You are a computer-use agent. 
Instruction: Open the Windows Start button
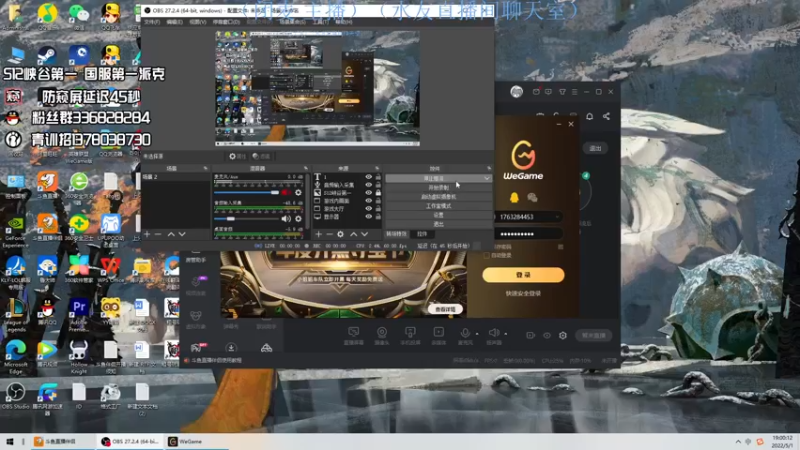[x=9, y=441]
